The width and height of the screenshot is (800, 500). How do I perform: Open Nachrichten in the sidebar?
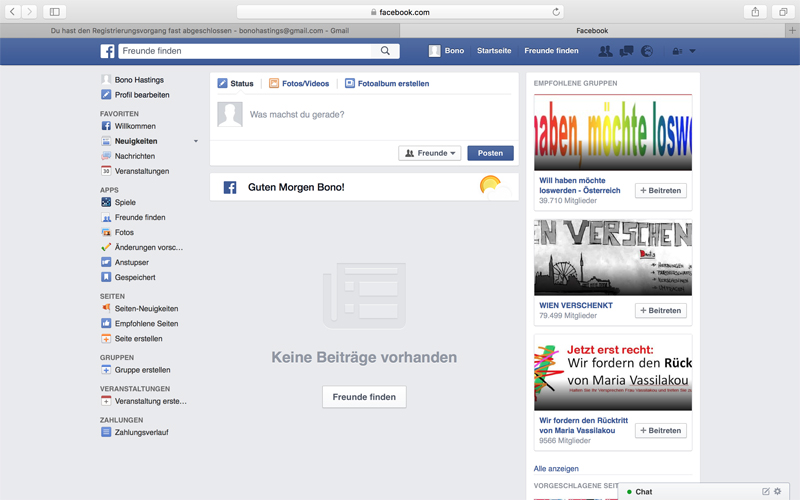pos(128,156)
